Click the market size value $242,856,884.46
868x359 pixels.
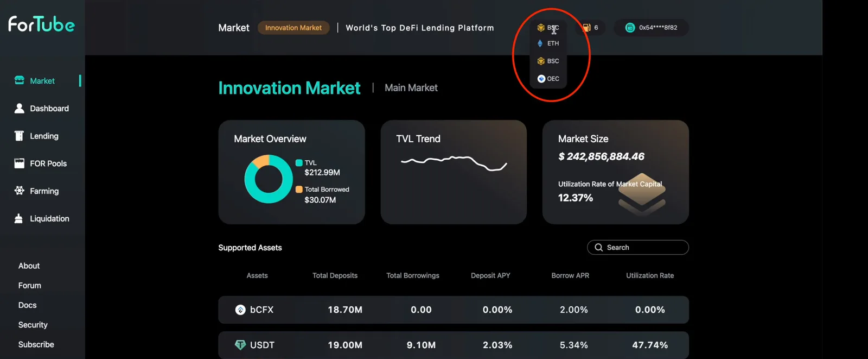click(601, 156)
